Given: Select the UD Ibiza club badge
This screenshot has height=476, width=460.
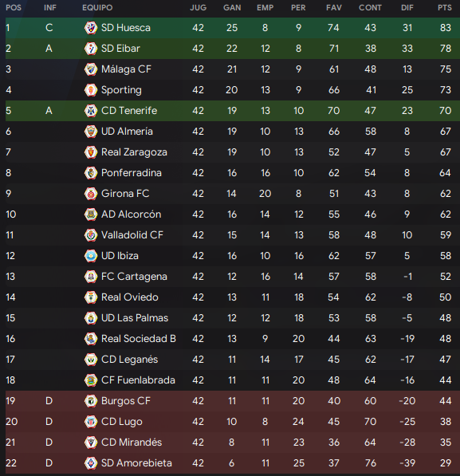Looking at the screenshot, I should (90, 256).
